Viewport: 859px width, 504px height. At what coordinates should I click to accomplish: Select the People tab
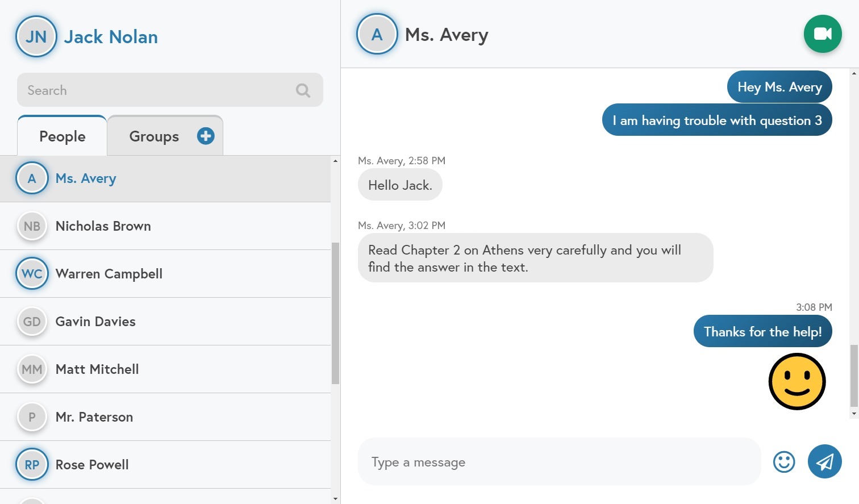coord(62,136)
